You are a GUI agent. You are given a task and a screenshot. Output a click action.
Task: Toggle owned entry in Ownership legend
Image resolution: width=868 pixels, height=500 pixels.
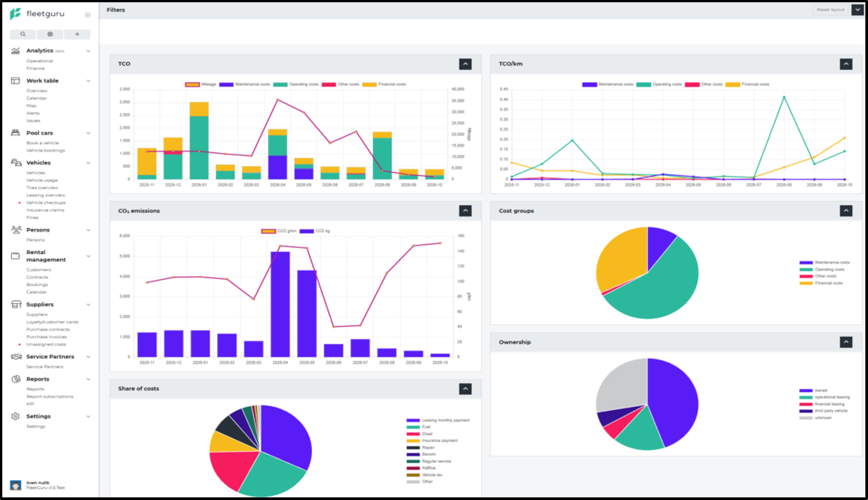[813, 390]
